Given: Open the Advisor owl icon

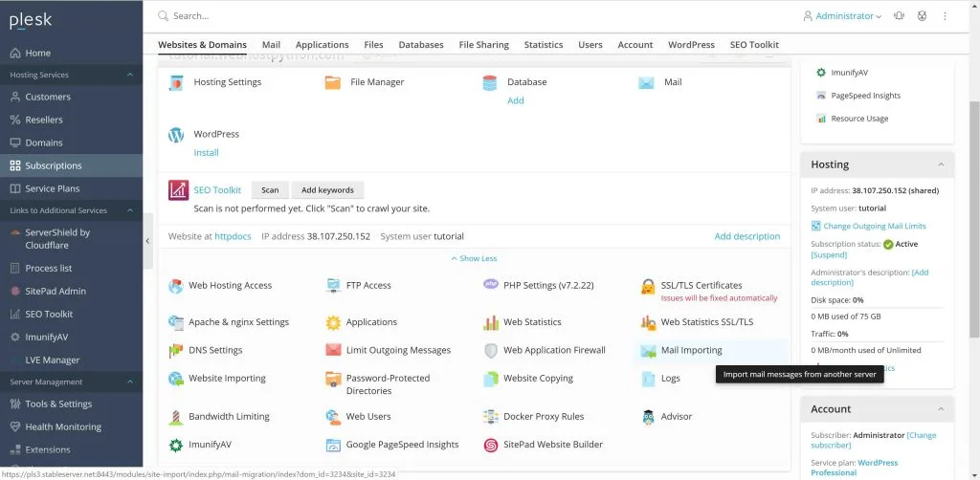Looking at the screenshot, I should click(648, 417).
